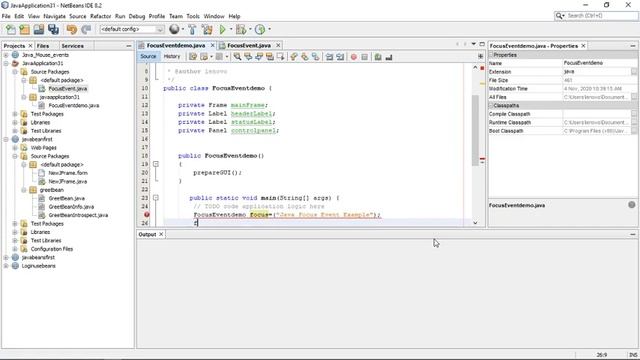The height and width of the screenshot is (360, 640).
Task: Click the Profile Project clock icon
Action: [260, 29]
